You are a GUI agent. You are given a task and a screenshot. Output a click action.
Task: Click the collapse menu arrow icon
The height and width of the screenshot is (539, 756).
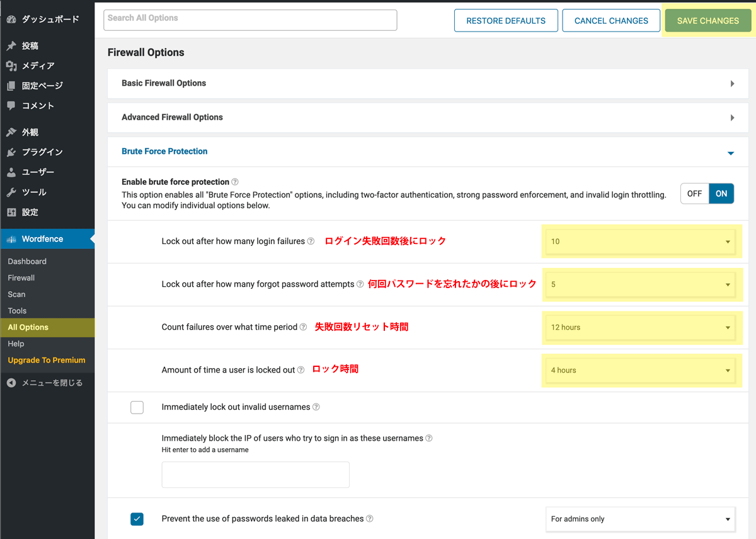tap(11, 383)
